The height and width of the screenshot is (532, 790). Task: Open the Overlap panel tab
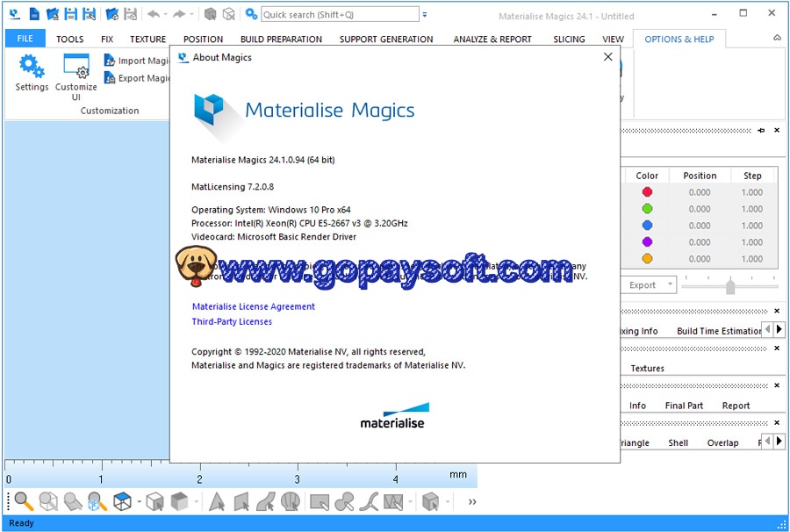click(722, 442)
